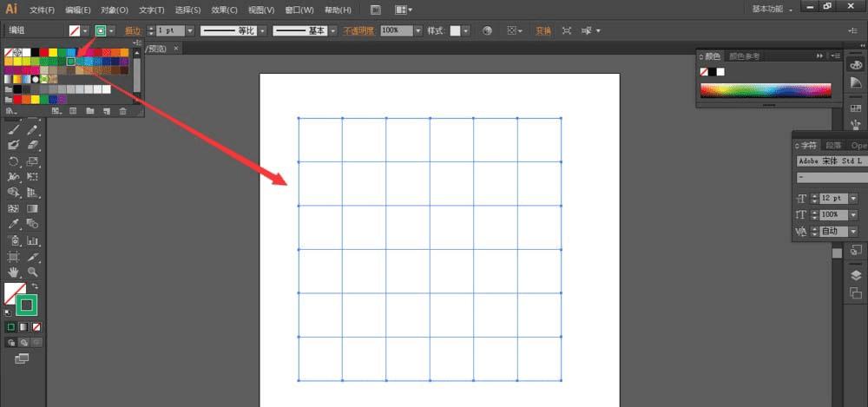Click the font family field Adobe 宋体
This screenshot has height=407, width=868.
click(832, 161)
